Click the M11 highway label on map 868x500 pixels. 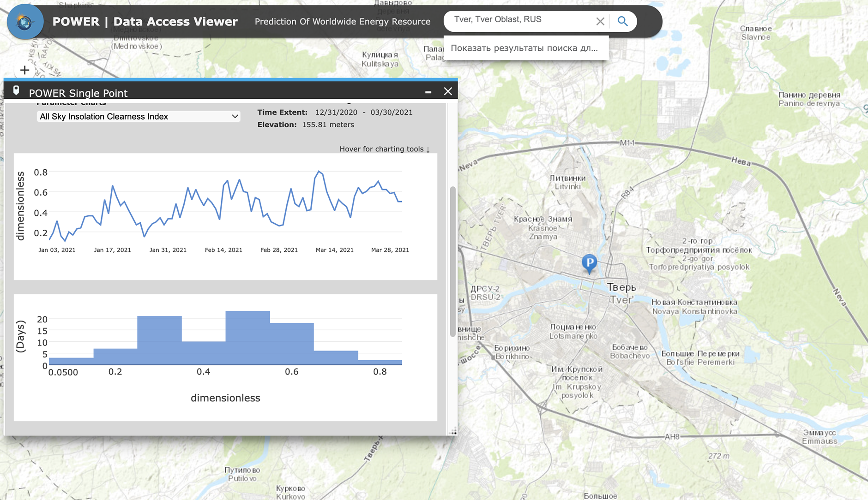(627, 143)
